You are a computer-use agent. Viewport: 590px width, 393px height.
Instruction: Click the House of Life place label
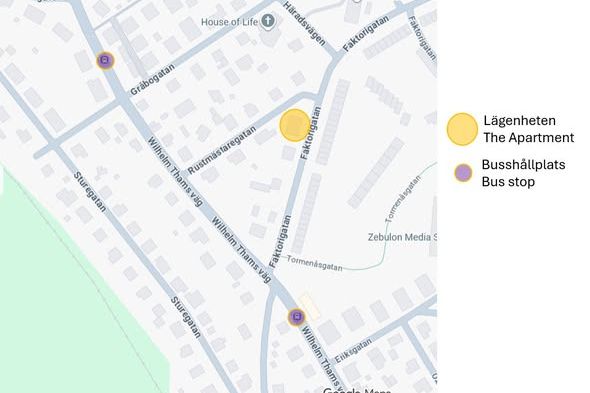pos(229,22)
